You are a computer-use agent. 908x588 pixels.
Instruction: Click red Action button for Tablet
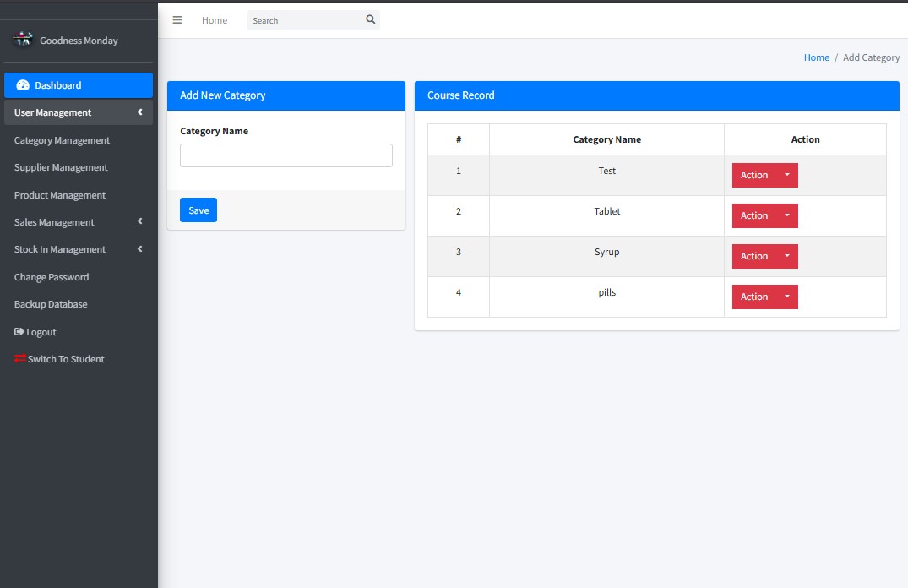754,215
